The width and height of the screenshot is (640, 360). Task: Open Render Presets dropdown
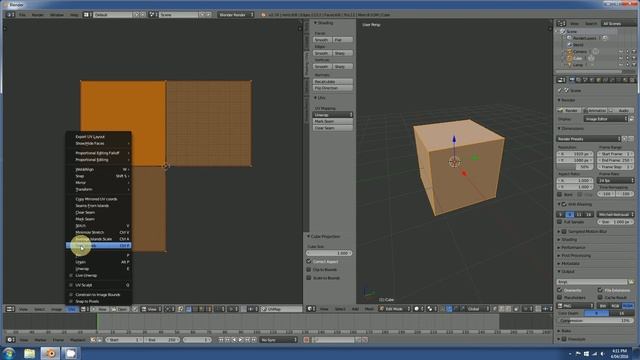[x=589, y=139]
